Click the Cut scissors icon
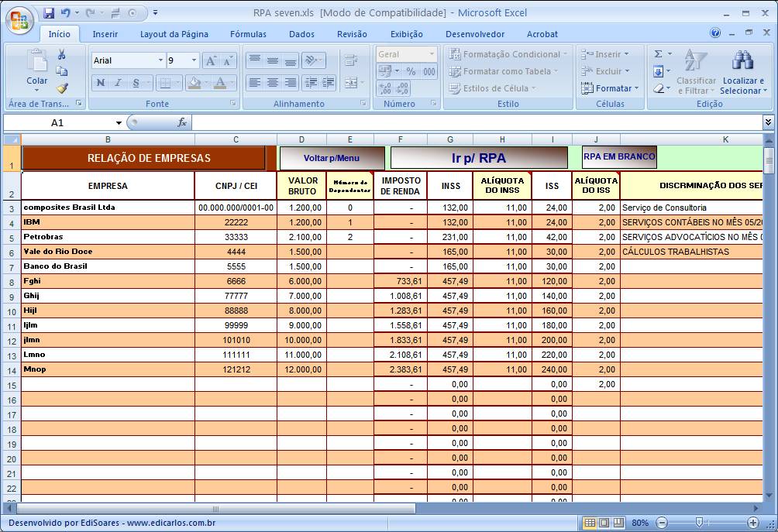778x532 pixels. [x=62, y=55]
